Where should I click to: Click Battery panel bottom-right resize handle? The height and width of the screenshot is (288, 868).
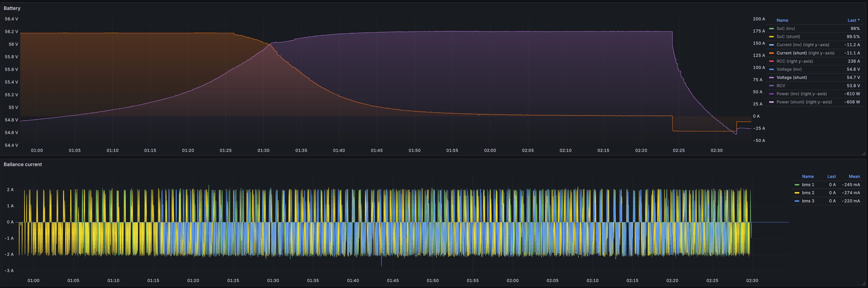point(864,154)
